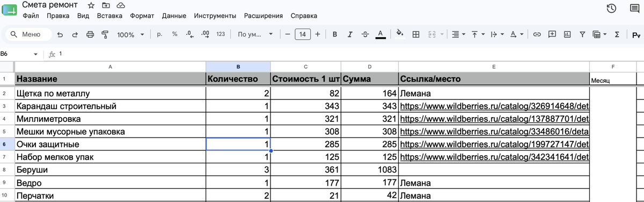Open the text wrapping dropdown

coord(497,34)
